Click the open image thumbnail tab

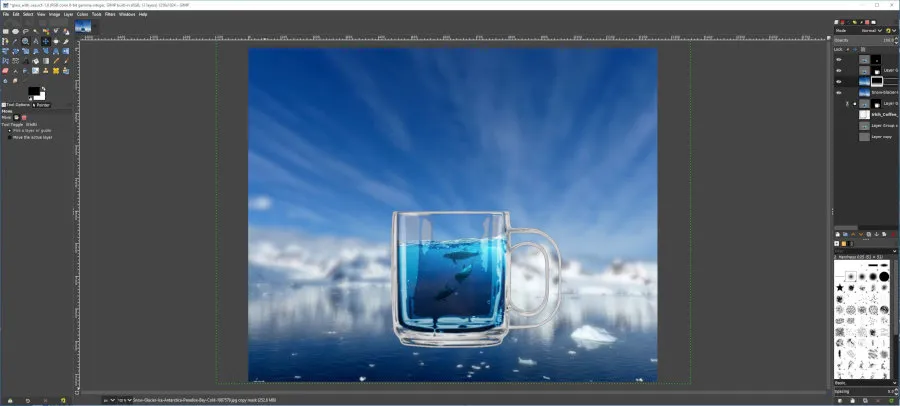pos(83,26)
